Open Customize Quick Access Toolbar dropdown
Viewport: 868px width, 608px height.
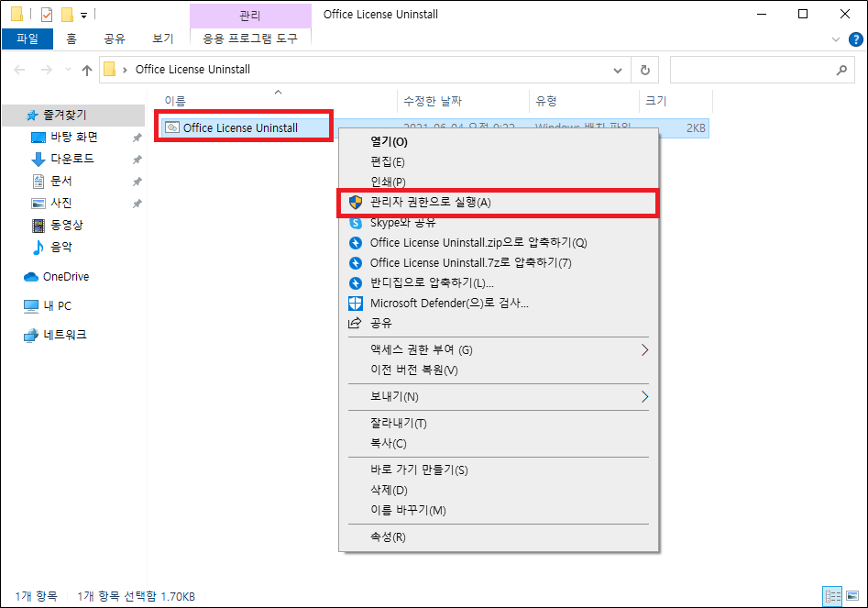83,16
